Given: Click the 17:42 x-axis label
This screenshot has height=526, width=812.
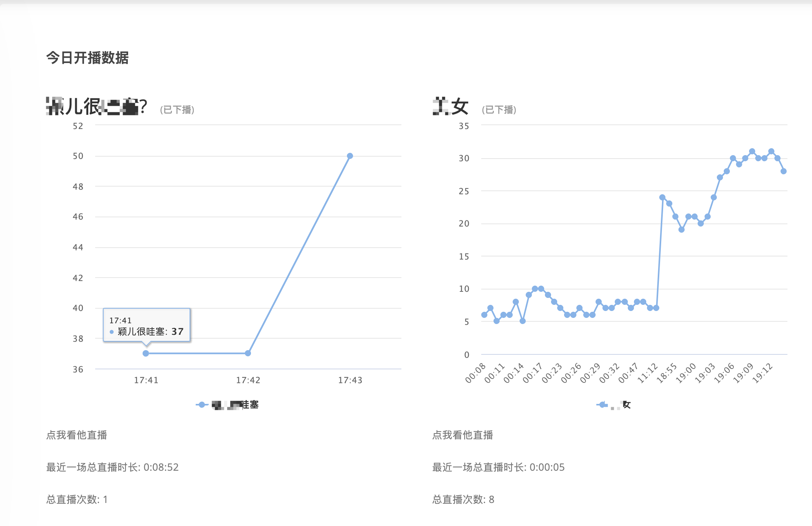Looking at the screenshot, I should (x=248, y=380).
